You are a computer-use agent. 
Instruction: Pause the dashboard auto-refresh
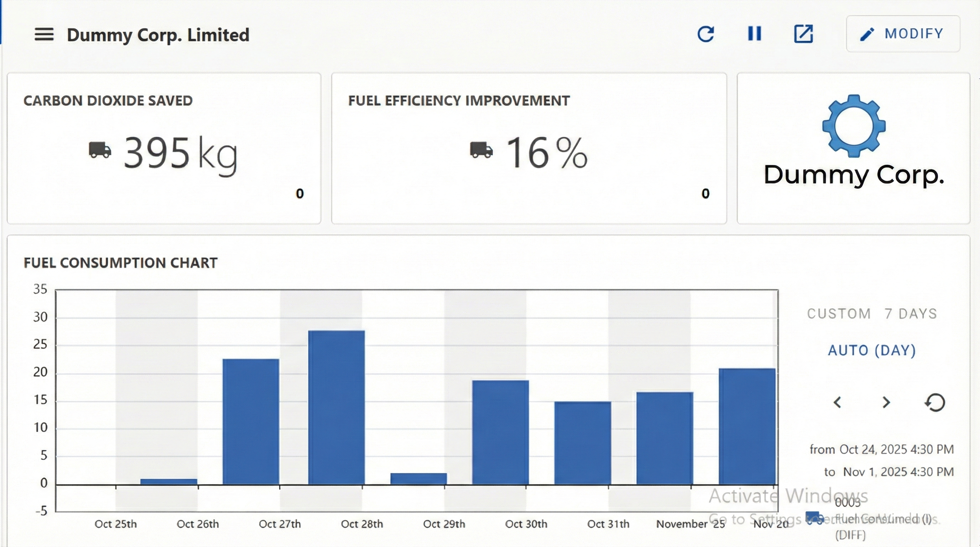pos(754,34)
